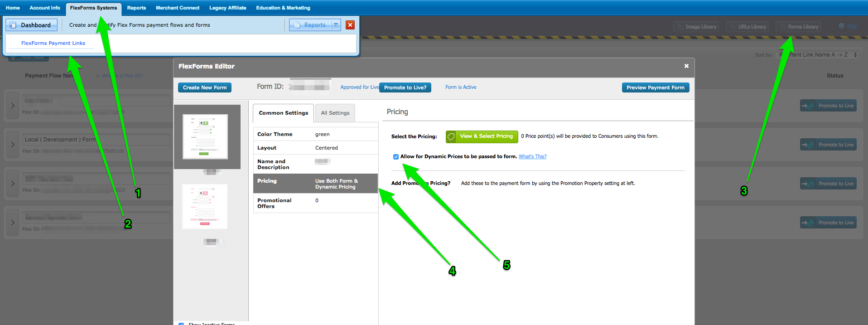The image size is (868, 325).
Task: Select the Layout setting row
Action: pos(315,148)
